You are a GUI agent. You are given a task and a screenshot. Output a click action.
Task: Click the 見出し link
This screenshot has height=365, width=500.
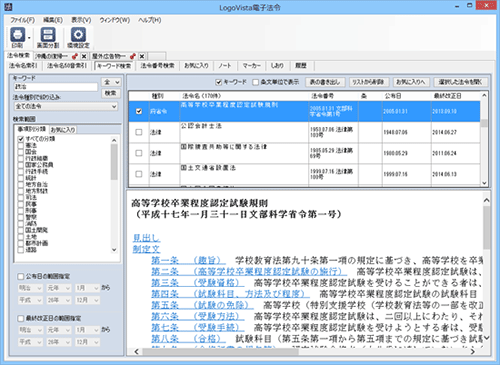click(x=146, y=238)
